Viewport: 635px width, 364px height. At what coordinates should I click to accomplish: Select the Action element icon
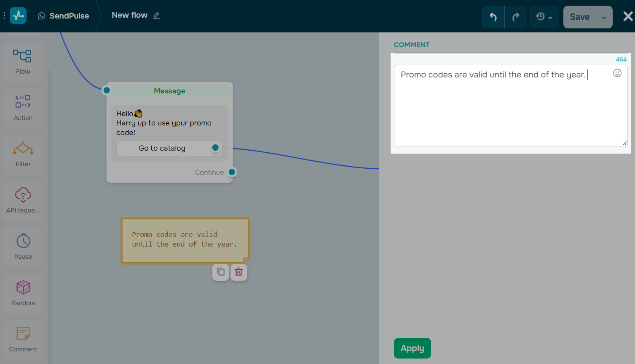coord(23,101)
